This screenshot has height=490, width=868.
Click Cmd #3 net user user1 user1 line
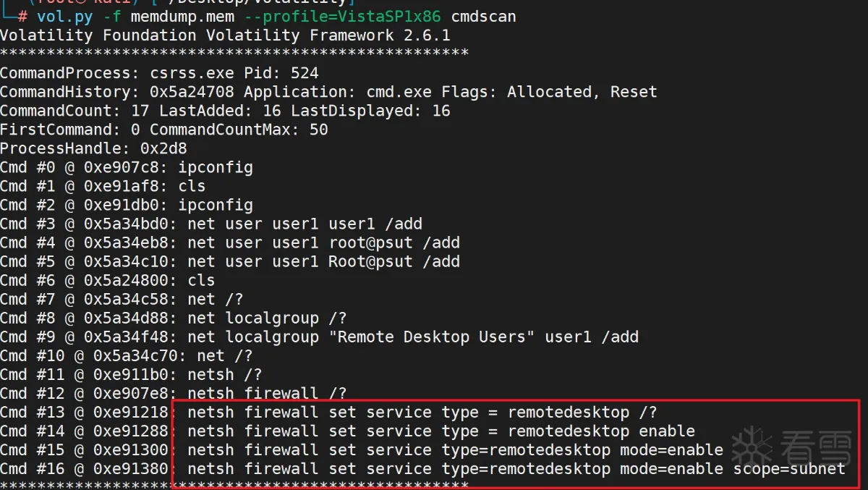pos(211,224)
